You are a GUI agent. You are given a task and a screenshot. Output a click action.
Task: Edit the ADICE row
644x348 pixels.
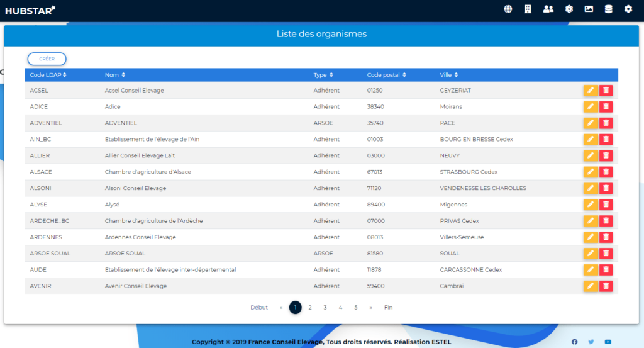tap(591, 107)
